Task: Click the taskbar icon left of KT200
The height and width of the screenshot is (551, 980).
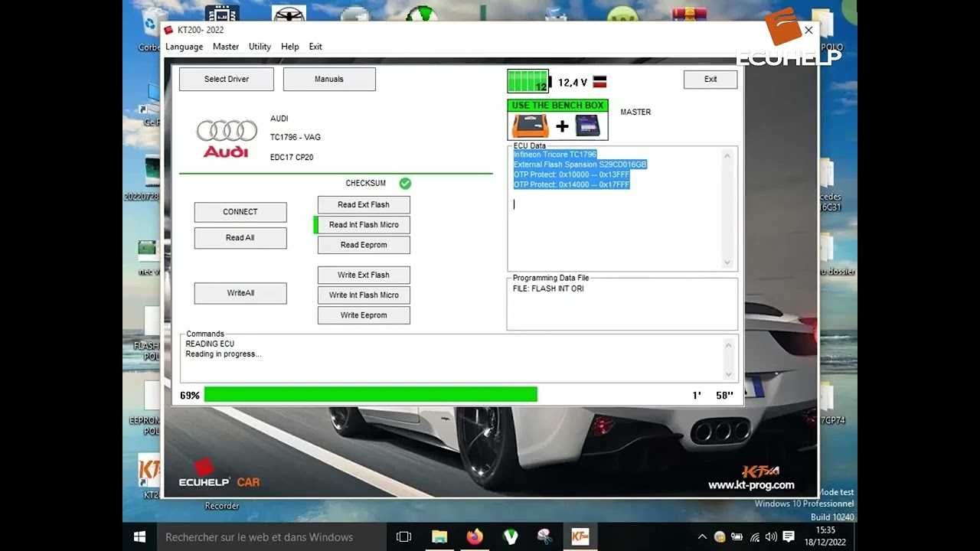Action: tap(544, 537)
